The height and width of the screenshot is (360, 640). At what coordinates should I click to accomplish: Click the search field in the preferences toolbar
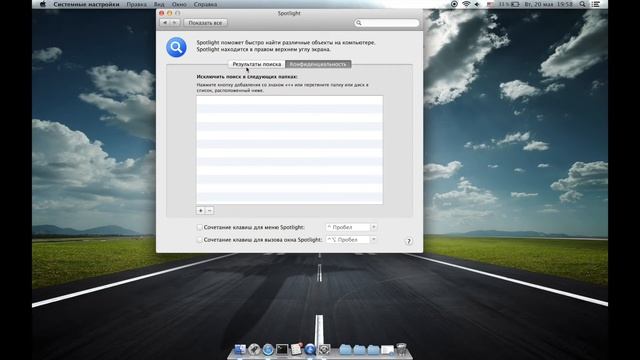(387, 23)
